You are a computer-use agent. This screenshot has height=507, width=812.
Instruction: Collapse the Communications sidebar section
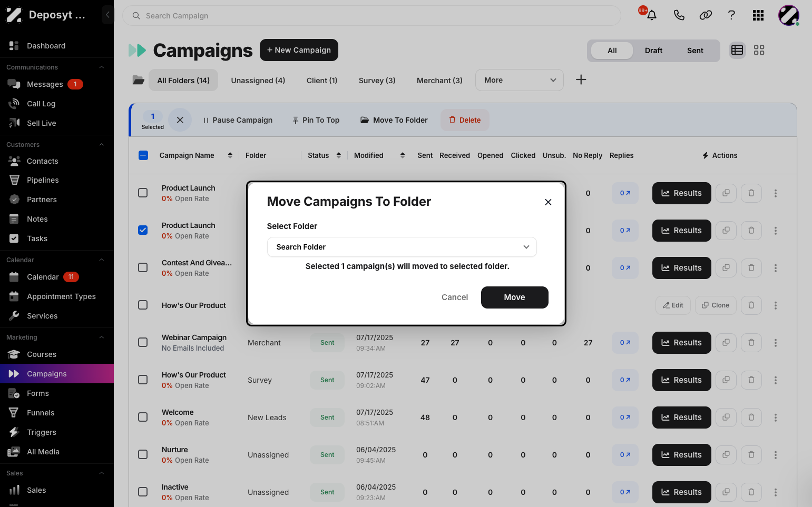(x=102, y=67)
